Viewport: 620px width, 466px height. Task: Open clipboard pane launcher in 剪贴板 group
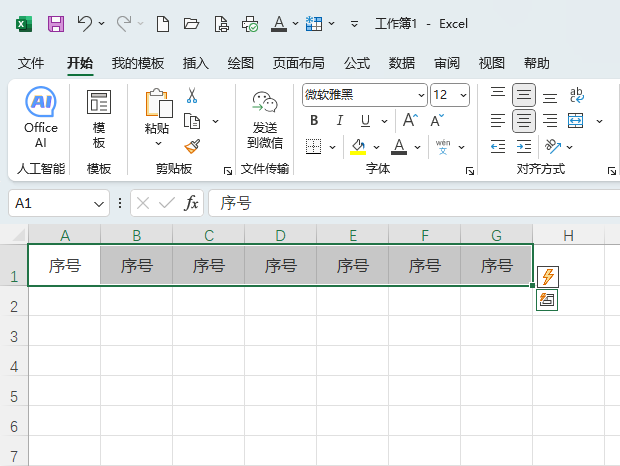tap(228, 171)
